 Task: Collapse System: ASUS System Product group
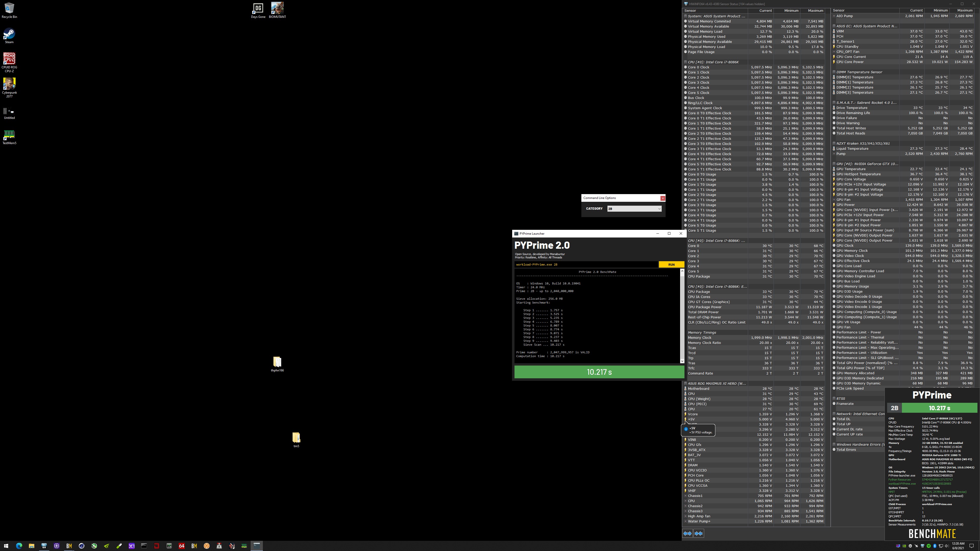click(x=685, y=16)
